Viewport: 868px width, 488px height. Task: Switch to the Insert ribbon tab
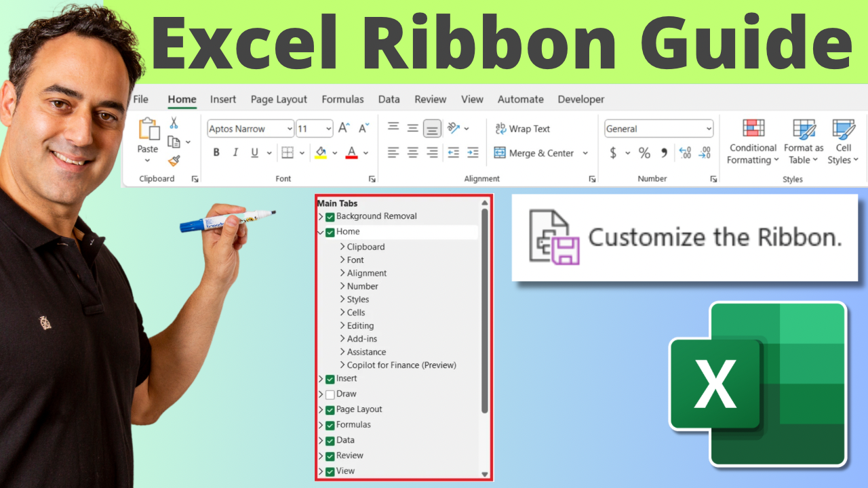click(223, 99)
